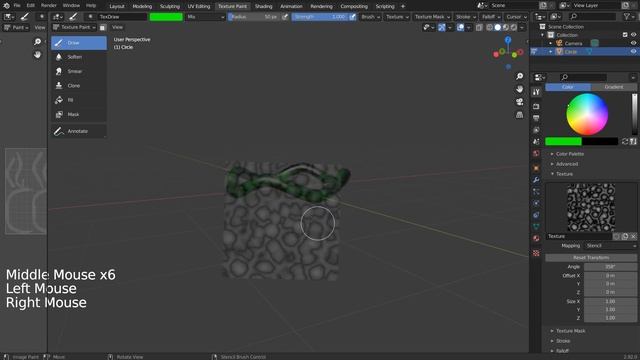Open the Render menu

pyautogui.click(x=48, y=6)
